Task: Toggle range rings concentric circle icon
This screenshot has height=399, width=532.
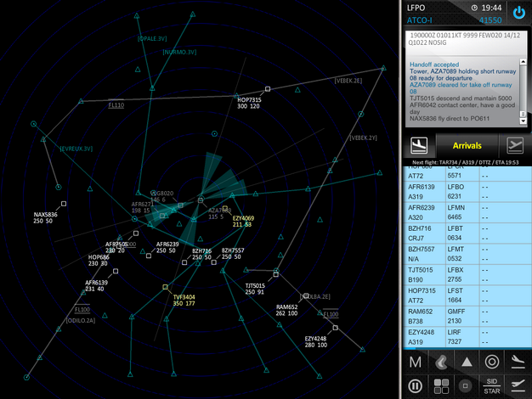Action: (x=491, y=362)
